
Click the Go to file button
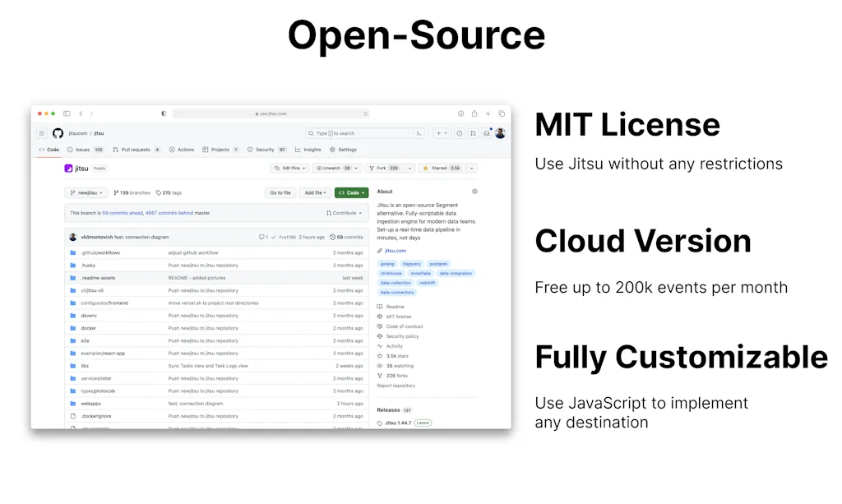[280, 192]
